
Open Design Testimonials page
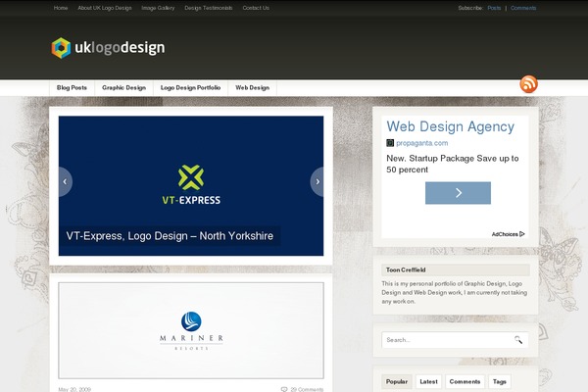[x=209, y=8]
